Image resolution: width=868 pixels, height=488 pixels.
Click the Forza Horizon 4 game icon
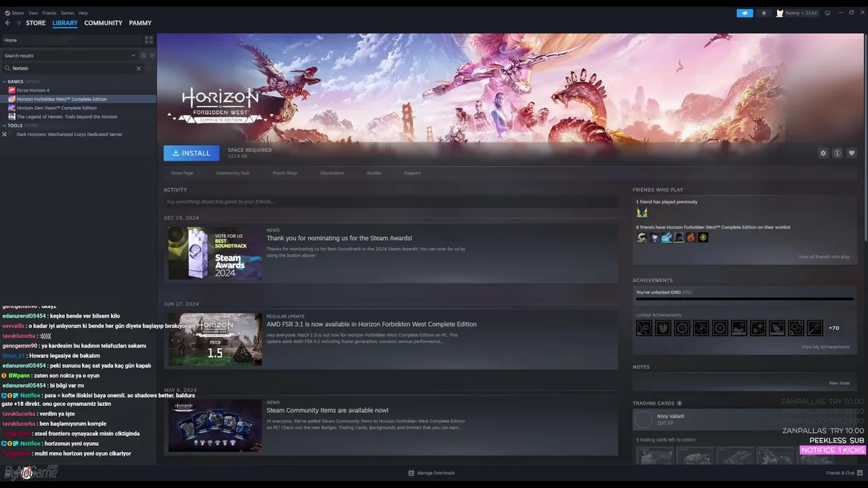coord(12,90)
